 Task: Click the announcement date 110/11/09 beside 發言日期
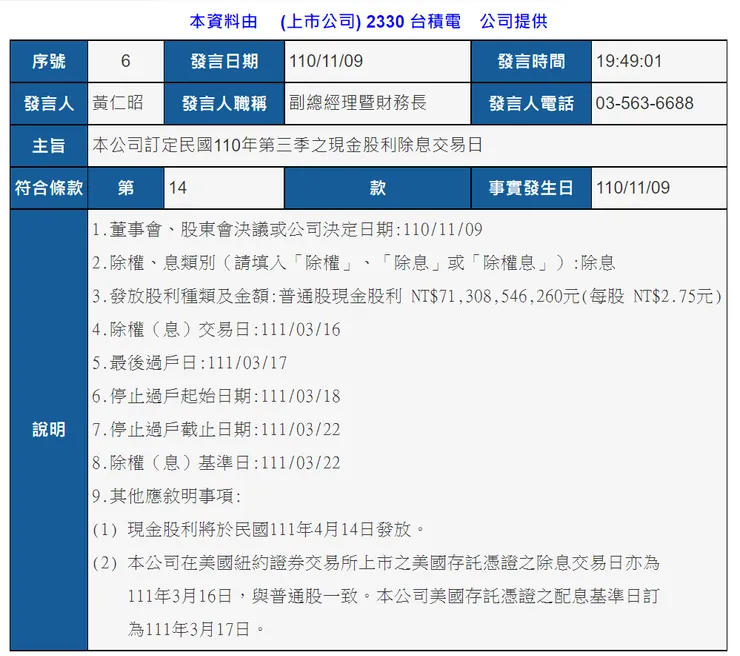tap(326, 61)
